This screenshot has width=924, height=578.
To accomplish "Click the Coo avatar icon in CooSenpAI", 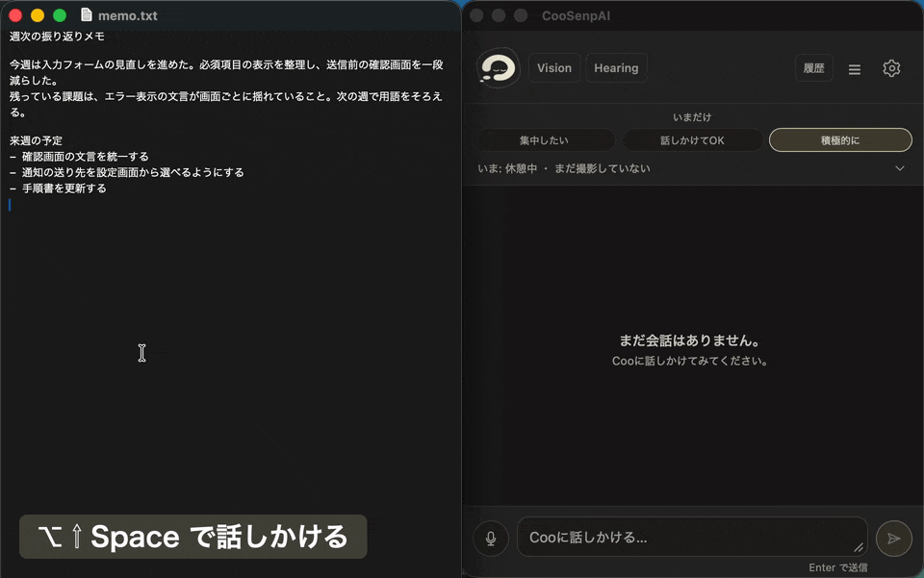I will pos(499,67).
